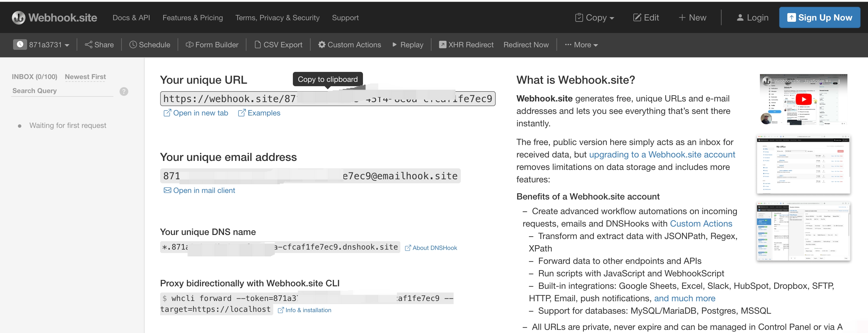Open Terms, Privacy & Security page

(277, 17)
